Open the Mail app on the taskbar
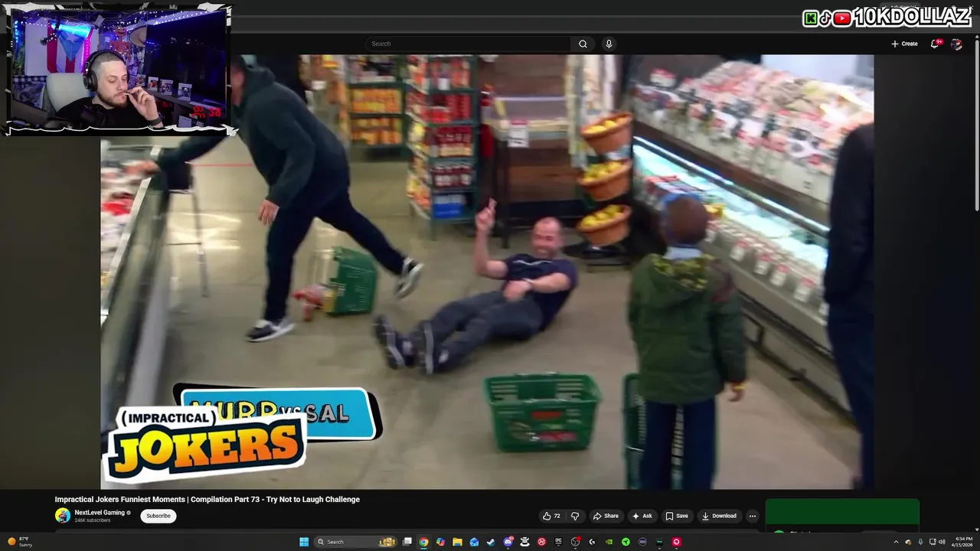The width and height of the screenshot is (980, 551). (x=474, y=542)
